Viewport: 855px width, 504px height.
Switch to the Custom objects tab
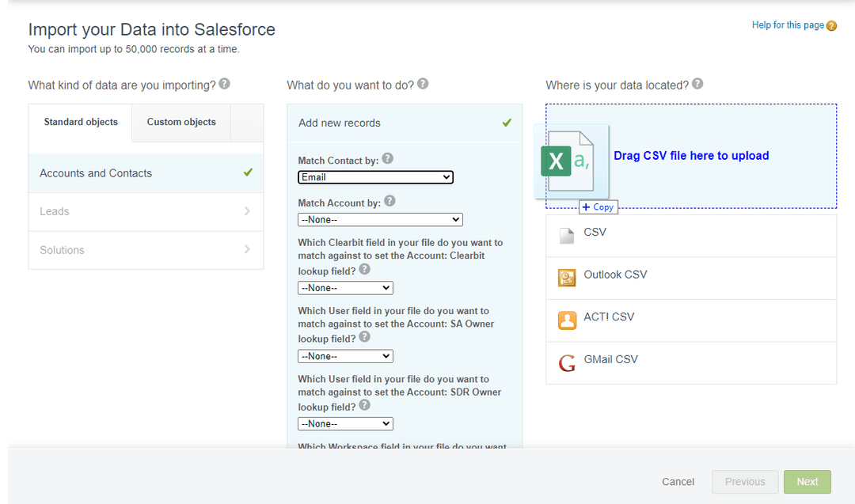click(180, 122)
